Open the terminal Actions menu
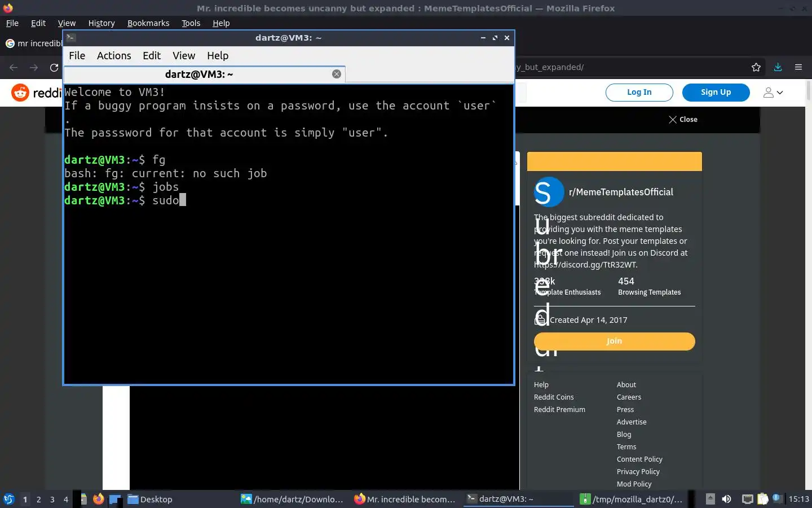The image size is (812, 508). (114, 55)
